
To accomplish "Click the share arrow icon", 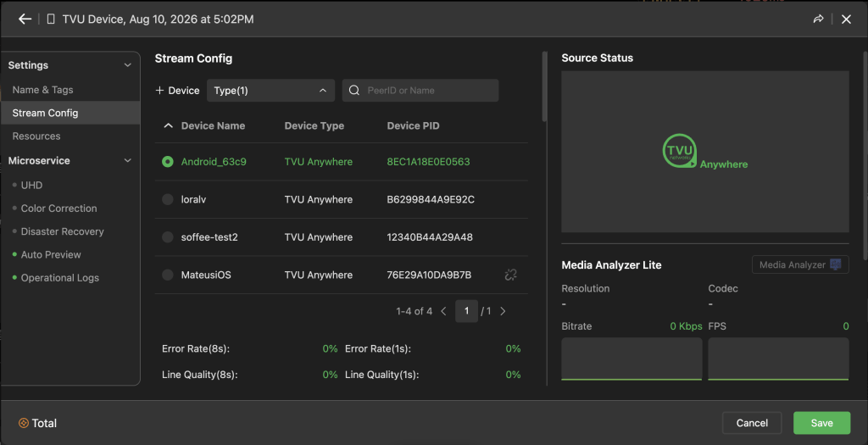I will click(818, 19).
